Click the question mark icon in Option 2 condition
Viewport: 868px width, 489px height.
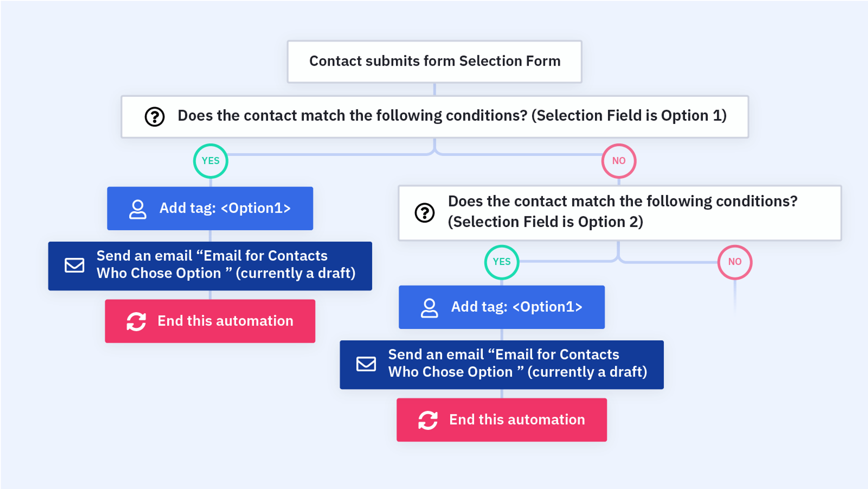425,213
